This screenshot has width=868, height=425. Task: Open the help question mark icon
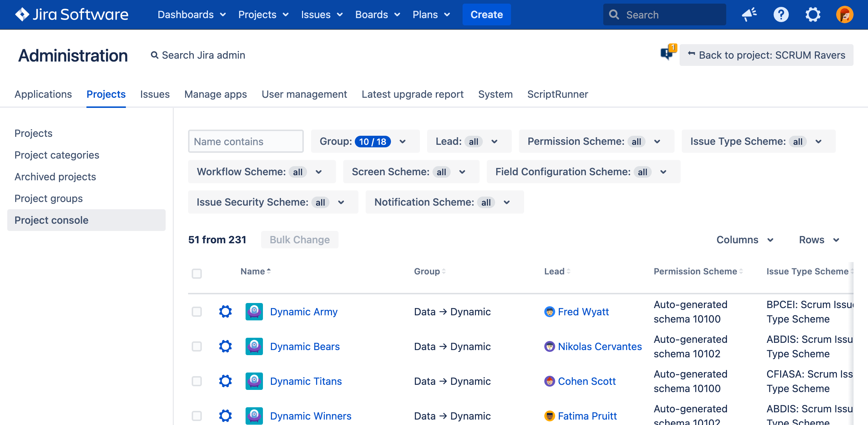781,14
